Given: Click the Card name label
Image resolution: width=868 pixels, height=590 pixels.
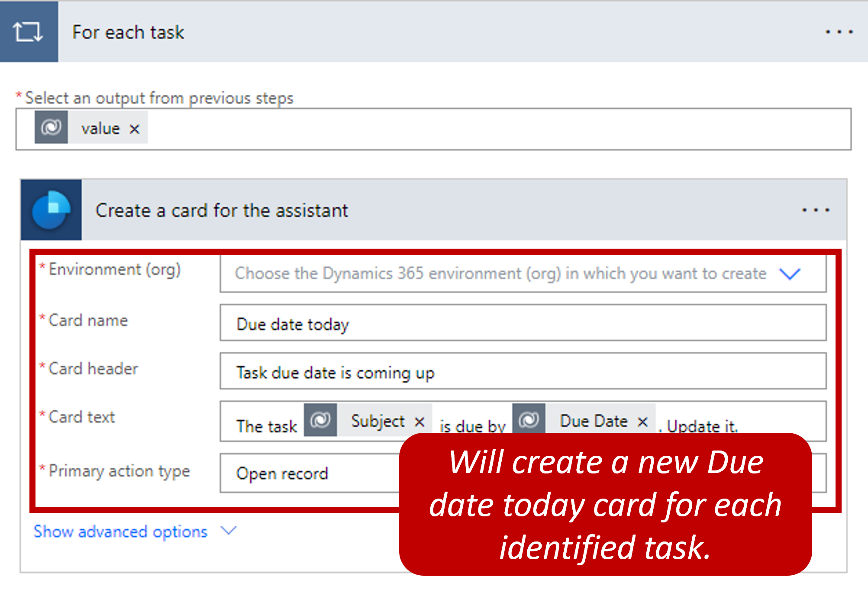Looking at the screenshot, I should (x=88, y=320).
